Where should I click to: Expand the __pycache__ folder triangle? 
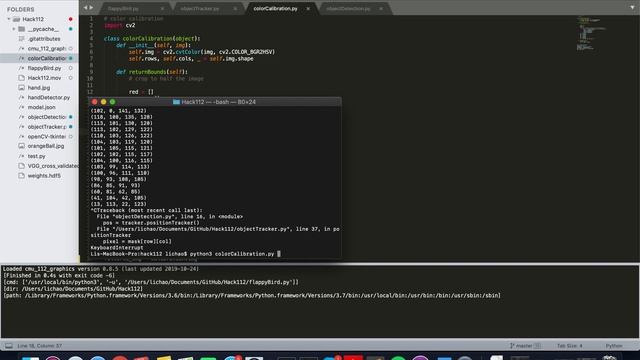13,29
